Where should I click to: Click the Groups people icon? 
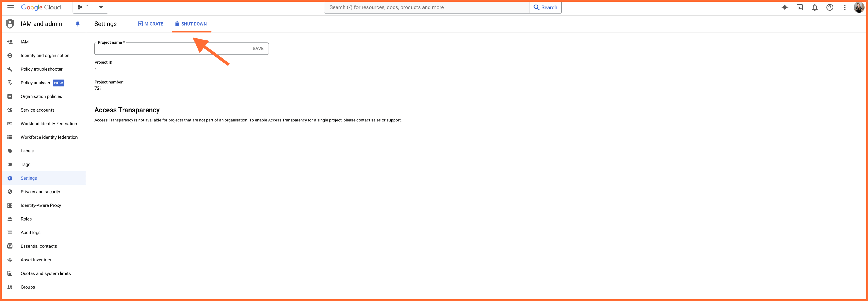[10, 287]
